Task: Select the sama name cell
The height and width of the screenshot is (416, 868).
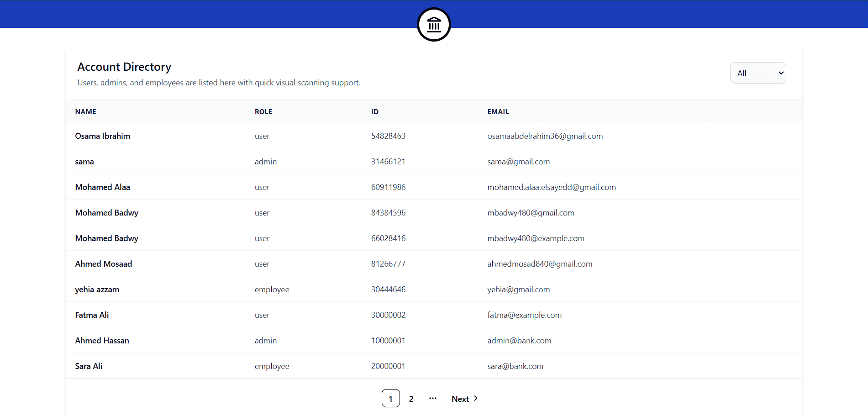Action: pos(84,162)
